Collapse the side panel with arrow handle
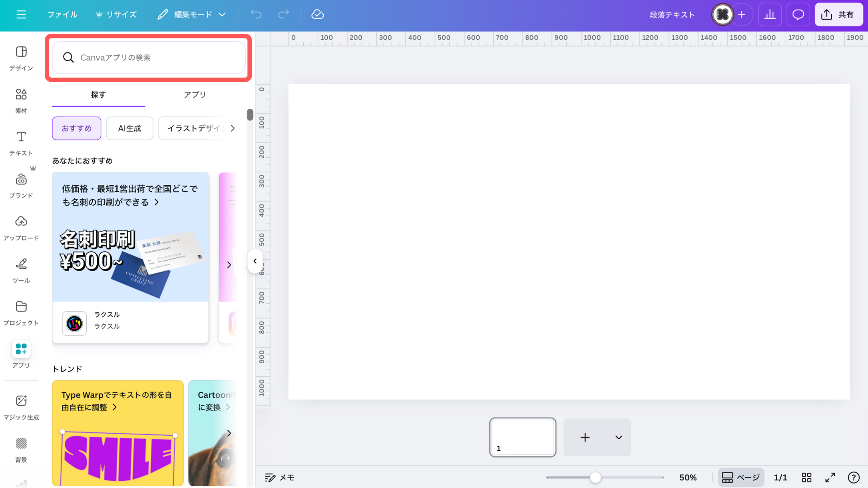Screen dimensions: 868x488 [255, 261]
